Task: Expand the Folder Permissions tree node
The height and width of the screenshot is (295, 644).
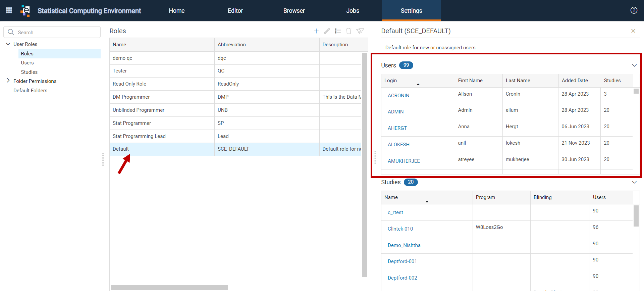Action: coord(8,81)
